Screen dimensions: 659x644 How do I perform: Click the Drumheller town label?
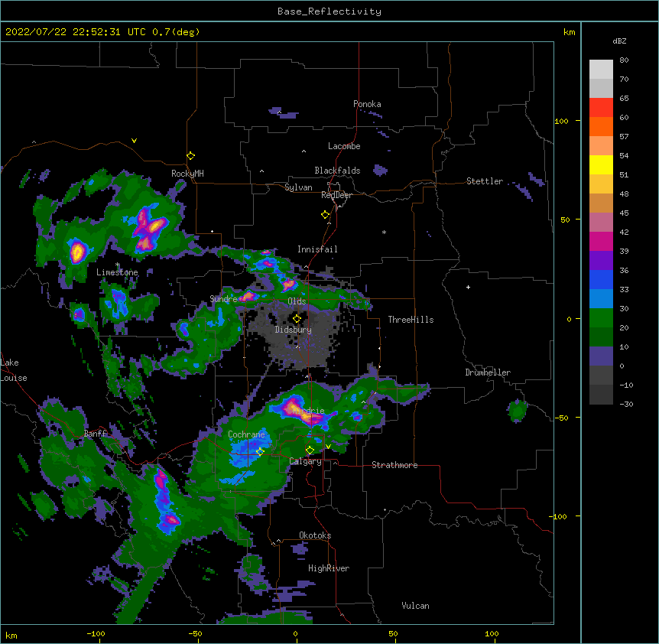[488, 372]
